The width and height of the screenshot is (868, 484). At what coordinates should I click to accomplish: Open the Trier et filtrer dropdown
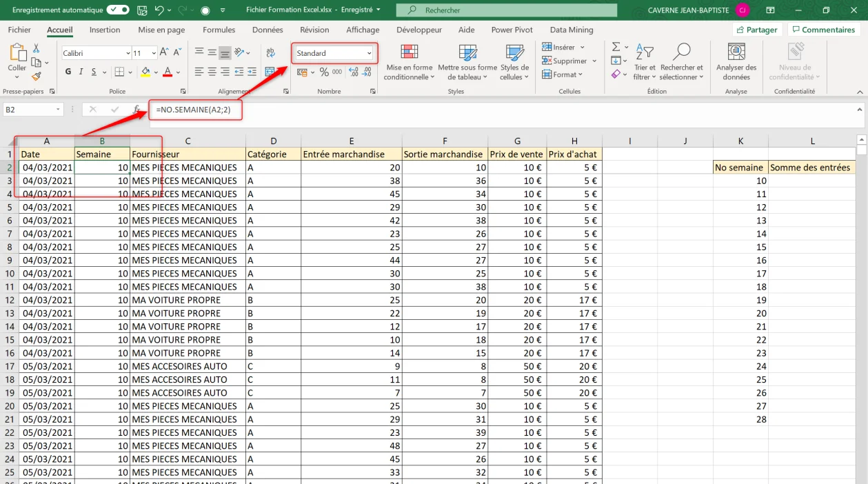[x=645, y=63]
